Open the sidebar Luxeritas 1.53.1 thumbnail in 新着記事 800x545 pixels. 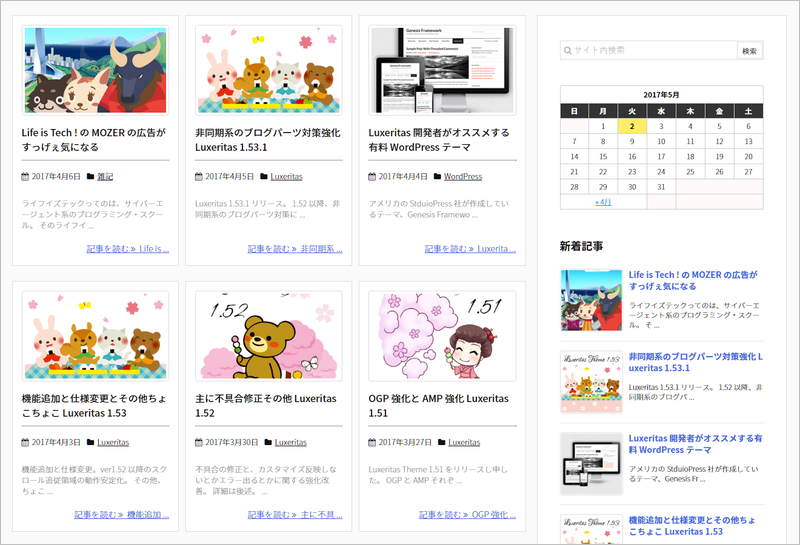(x=591, y=382)
